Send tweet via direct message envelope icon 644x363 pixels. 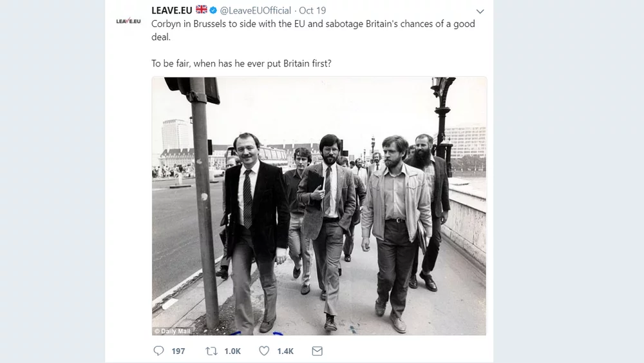[x=317, y=351]
